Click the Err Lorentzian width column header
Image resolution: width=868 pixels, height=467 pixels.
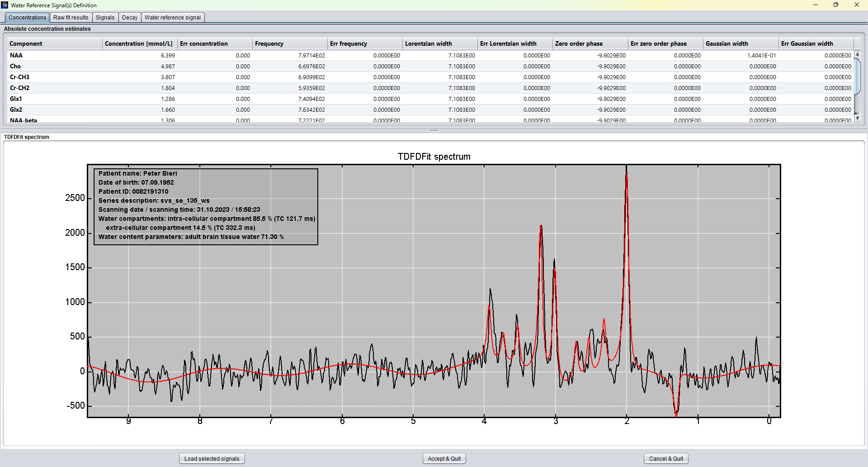coord(515,44)
